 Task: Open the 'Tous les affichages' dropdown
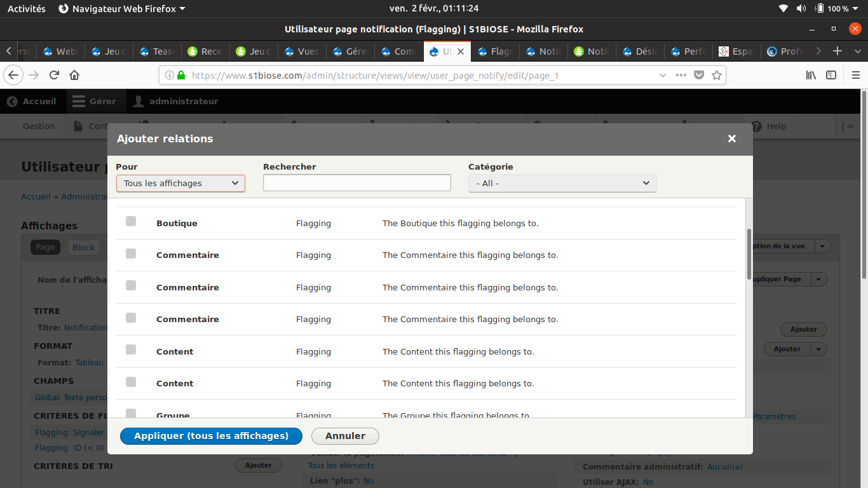180,182
